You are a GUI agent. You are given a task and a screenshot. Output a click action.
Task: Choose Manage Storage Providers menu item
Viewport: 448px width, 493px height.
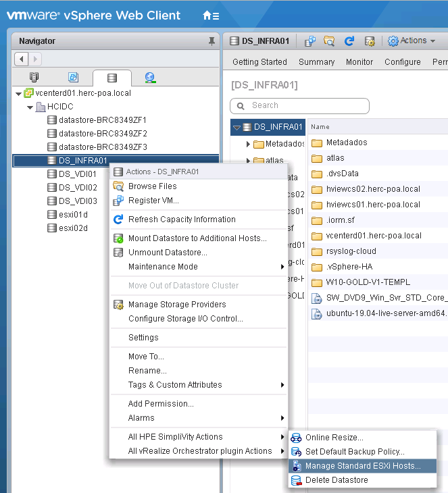(199, 305)
